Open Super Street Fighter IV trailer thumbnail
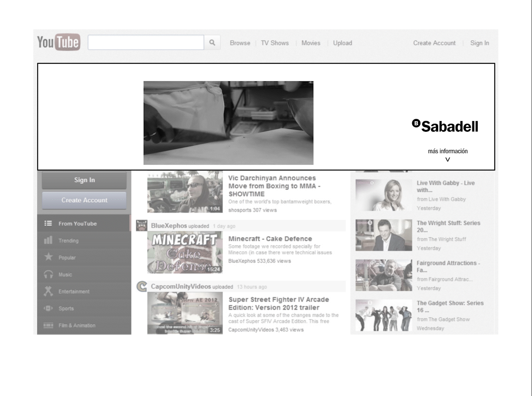This screenshot has height=396, width=532. coord(185,313)
